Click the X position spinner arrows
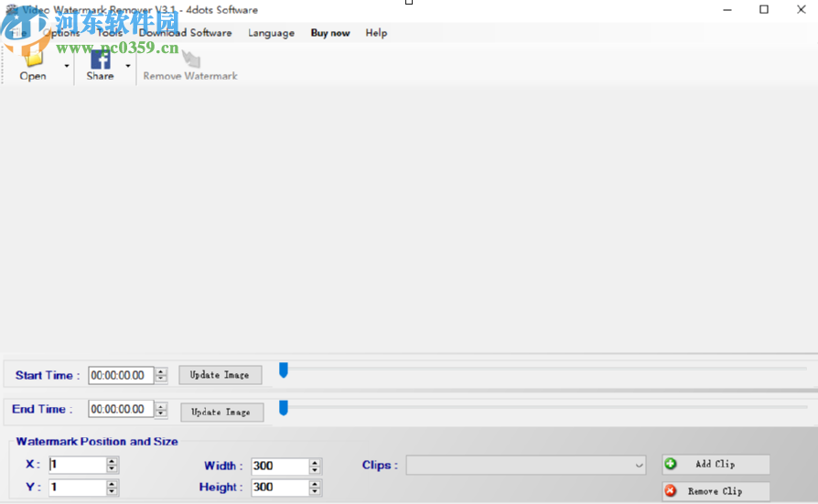Image resolution: width=818 pixels, height=504 pixels. tap(112, 465)
